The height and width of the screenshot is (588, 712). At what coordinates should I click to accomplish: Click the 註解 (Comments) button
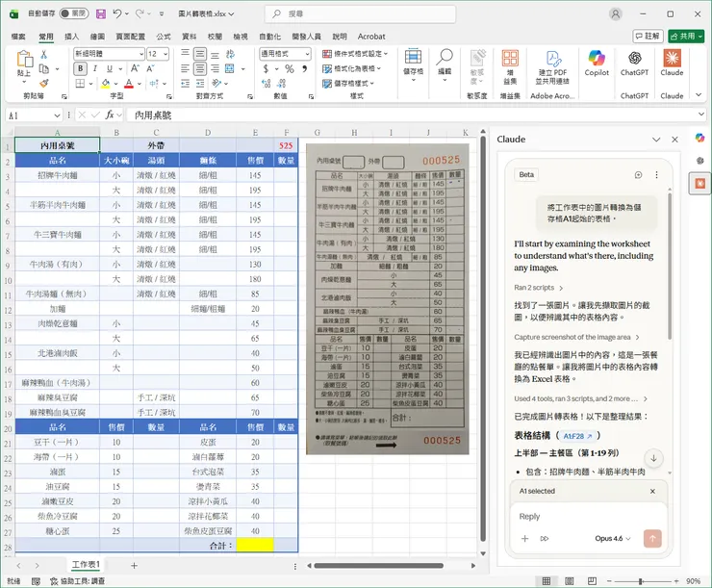pos(648,36)
